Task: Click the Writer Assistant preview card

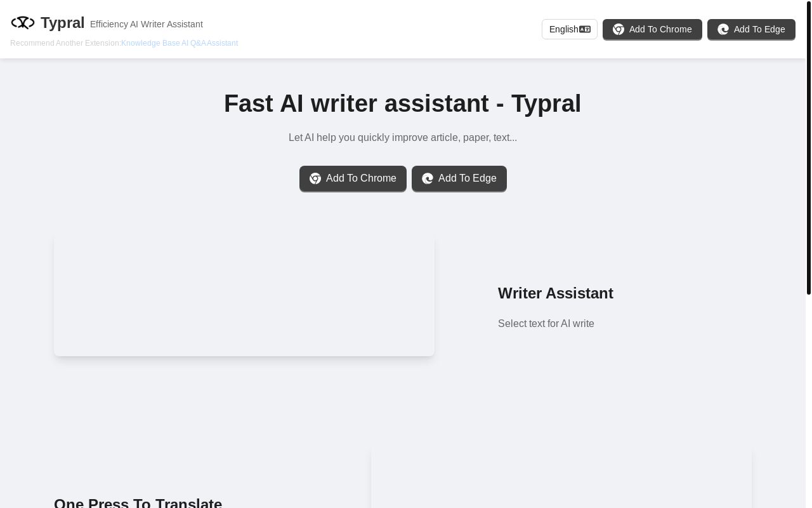Action: tap(244, 295)
